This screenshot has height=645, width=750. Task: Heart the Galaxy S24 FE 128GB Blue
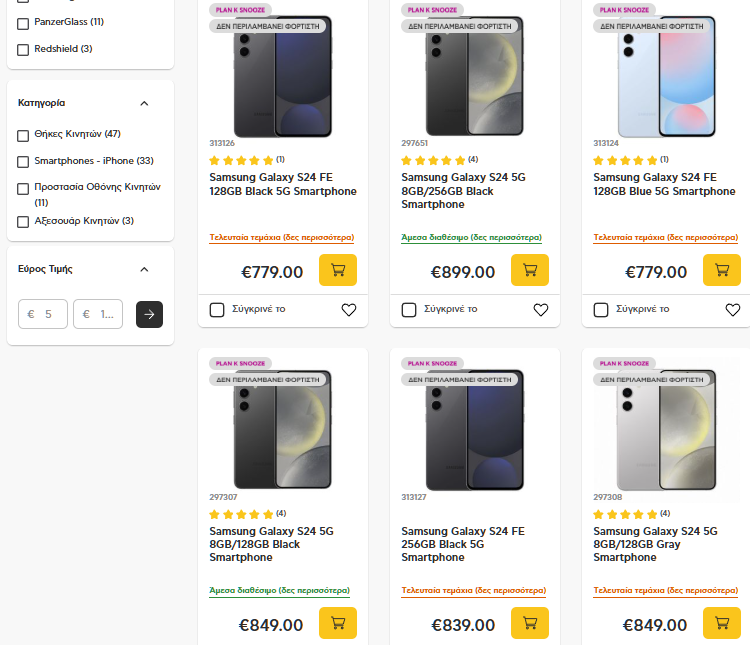(x=733, y=310)
